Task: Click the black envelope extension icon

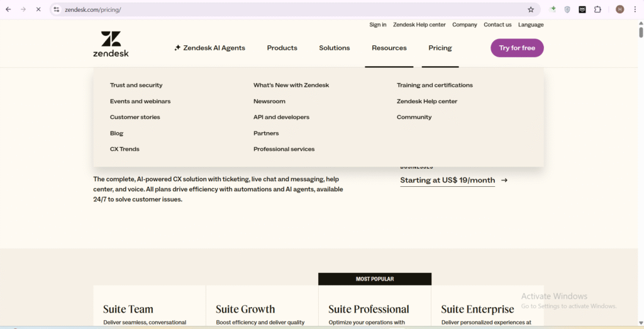Action: point(582,9)
